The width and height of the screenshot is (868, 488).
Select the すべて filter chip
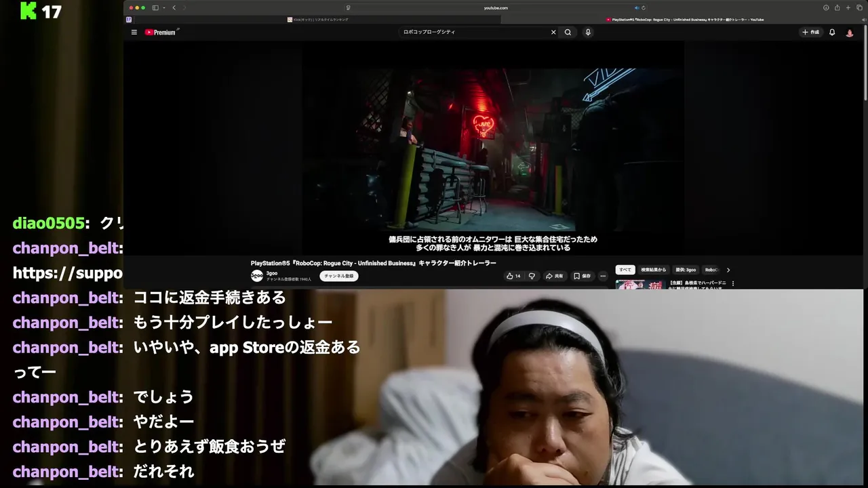[x=625, y=270]
